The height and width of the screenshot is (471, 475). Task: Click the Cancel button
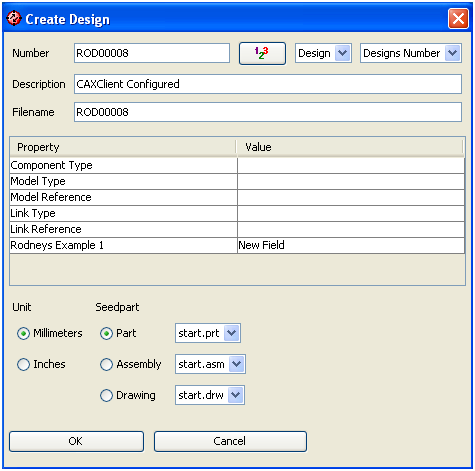[x=230, y=441]
